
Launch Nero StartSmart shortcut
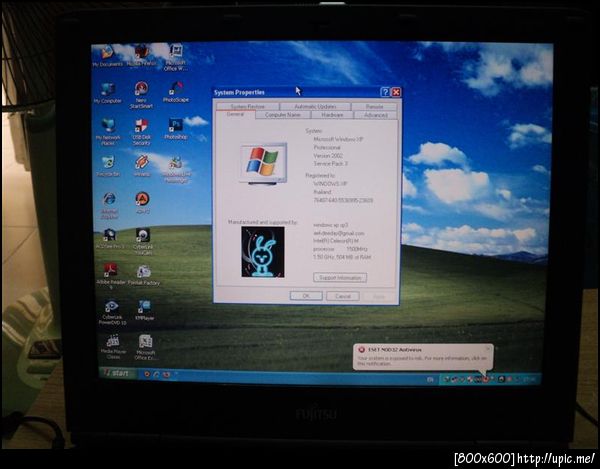coord(141,94)
